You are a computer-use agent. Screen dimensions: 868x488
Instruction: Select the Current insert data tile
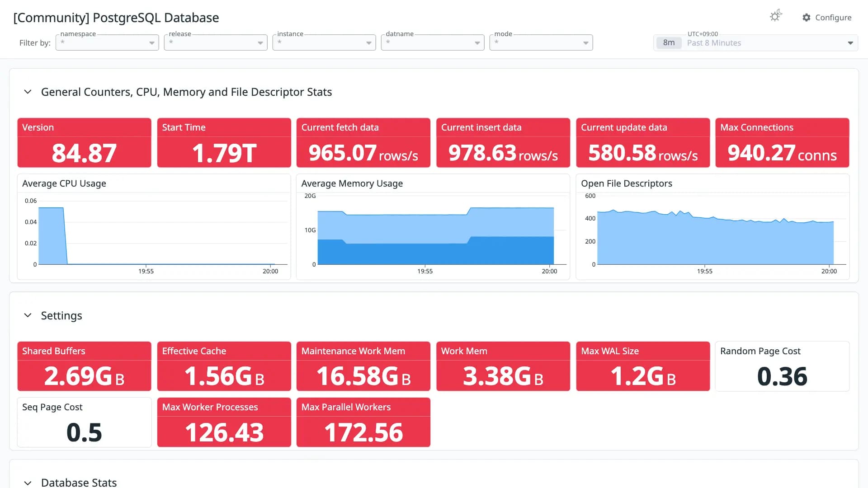coord(503,143)
